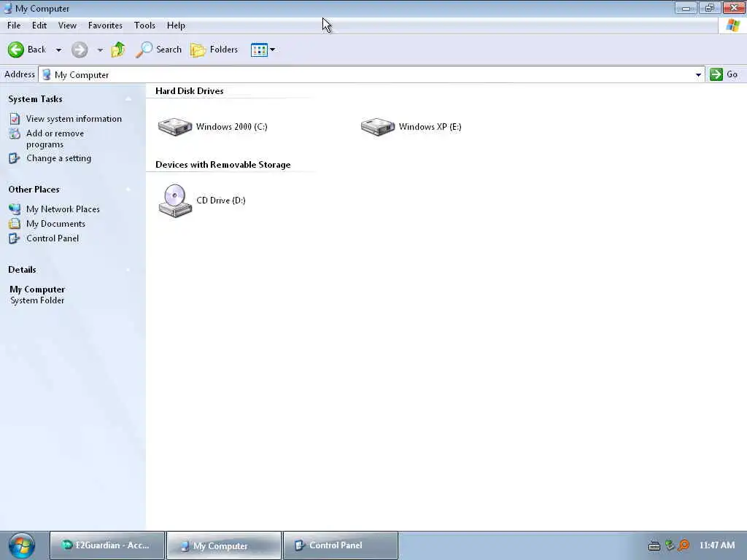The width and height of the screenshot is (747, 560).
Task: Click the My Documents folder icon
Action: [x=15, y=223]
